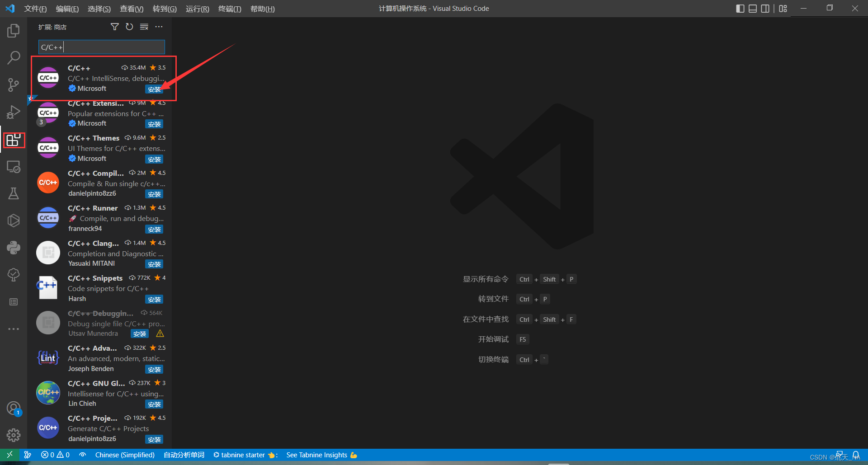Open the Explorer view icon
The height and width of the screenshot is (465, 868).
tap(14, 31)
